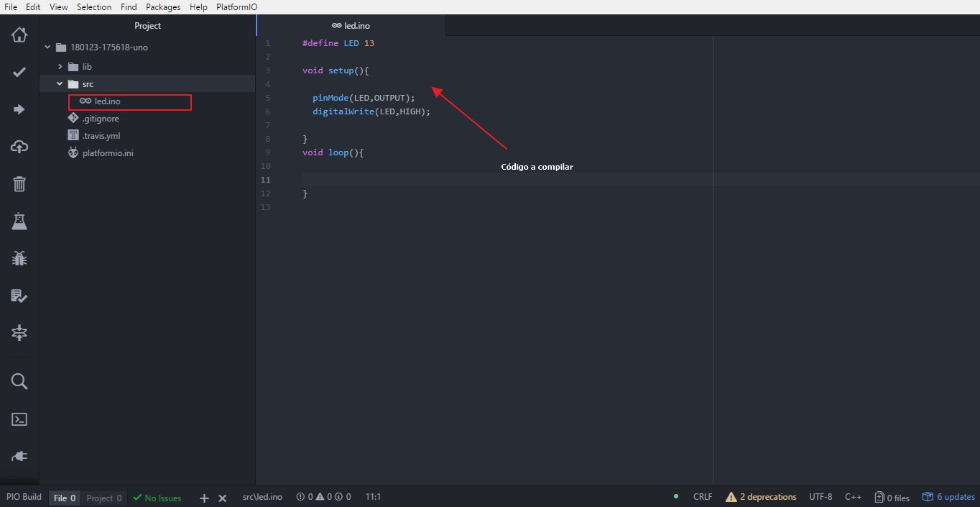Image resolution: width=980 pixels, height=507 pixels.
Task: Open the 6 updates package notice
Action: [948, 497]
